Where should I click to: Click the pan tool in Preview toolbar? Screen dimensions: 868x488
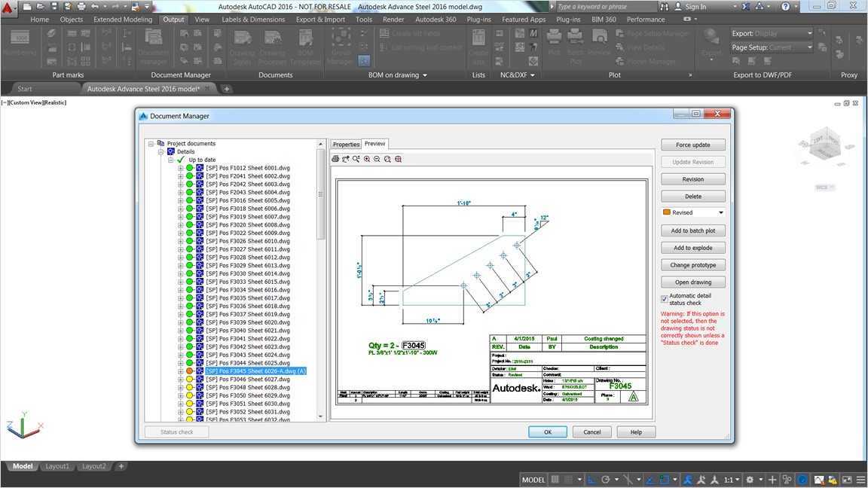[345, 159]
